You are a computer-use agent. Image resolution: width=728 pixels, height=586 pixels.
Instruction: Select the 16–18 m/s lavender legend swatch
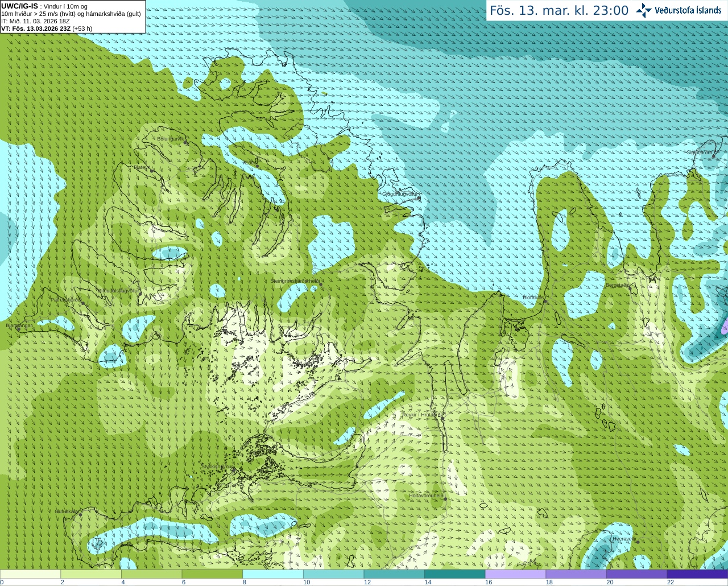(x=515, y=574)
